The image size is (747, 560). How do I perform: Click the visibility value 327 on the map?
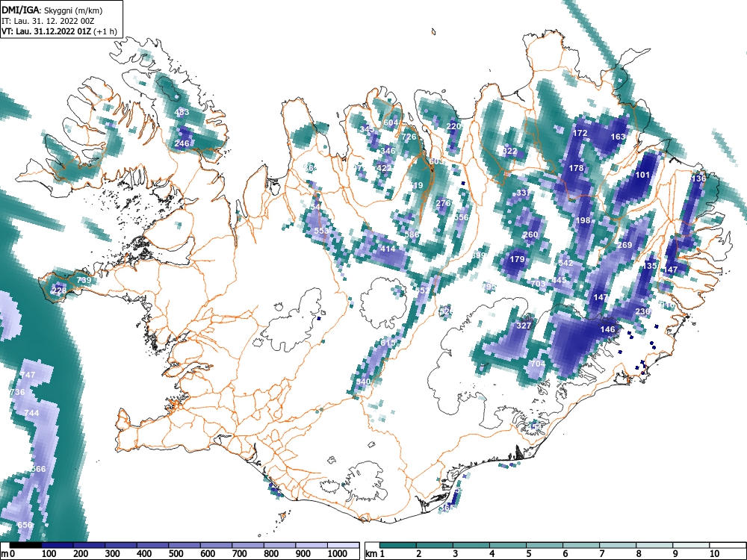[x=524, y=326]
